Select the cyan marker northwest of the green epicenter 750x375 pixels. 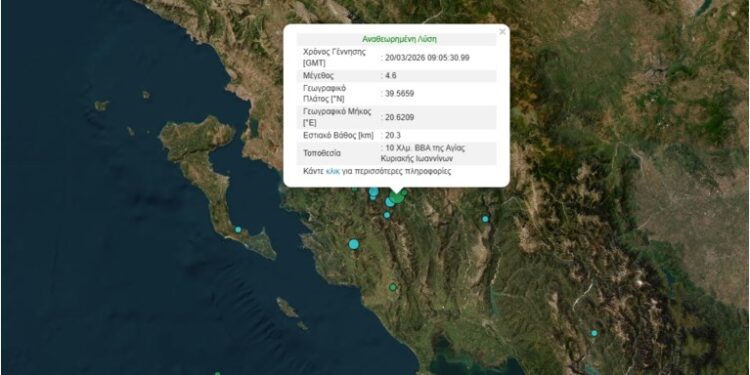(374, 192)
